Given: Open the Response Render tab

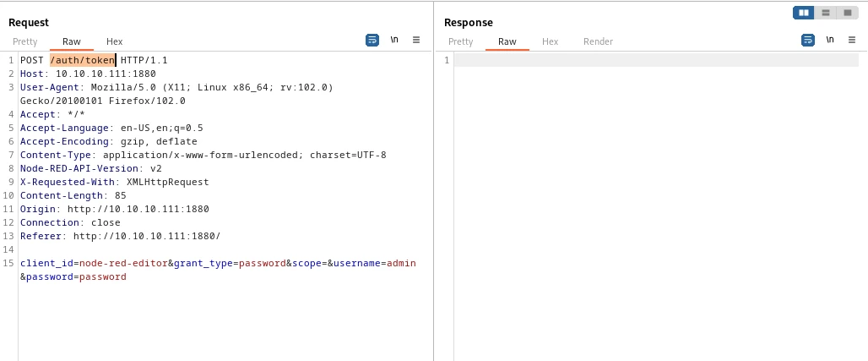Looking at the screenshot, I should point(599,41).
